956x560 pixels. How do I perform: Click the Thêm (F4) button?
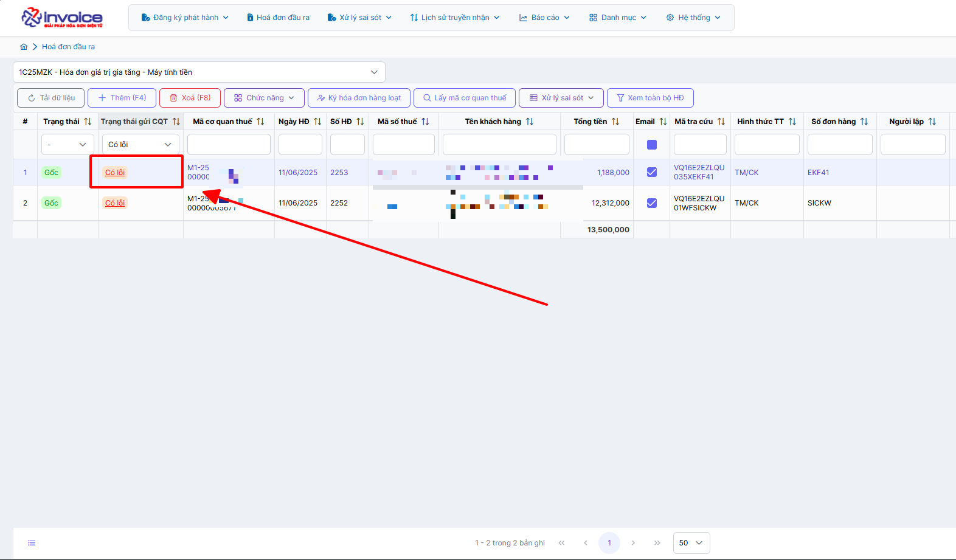122,98
